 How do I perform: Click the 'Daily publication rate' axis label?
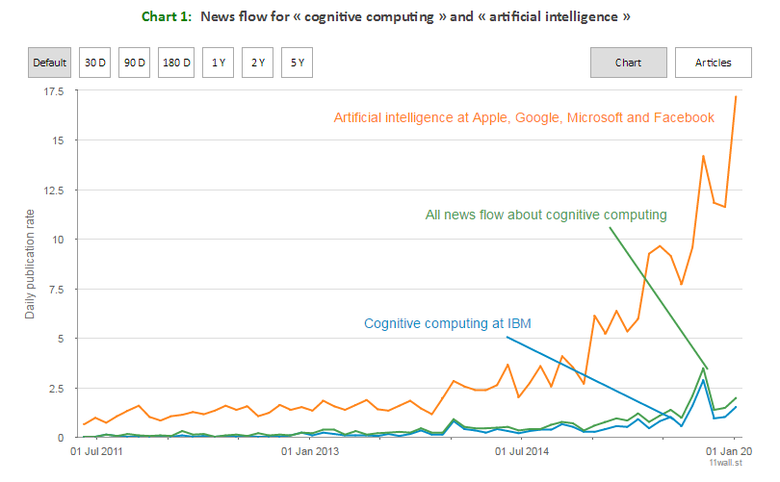coord(31,266)
